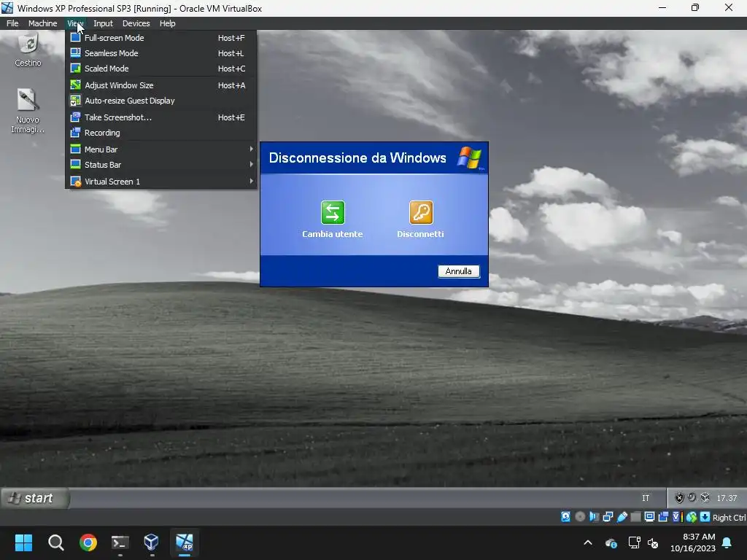
Task: Click the IT language indicator
Action: coord(646,498)
